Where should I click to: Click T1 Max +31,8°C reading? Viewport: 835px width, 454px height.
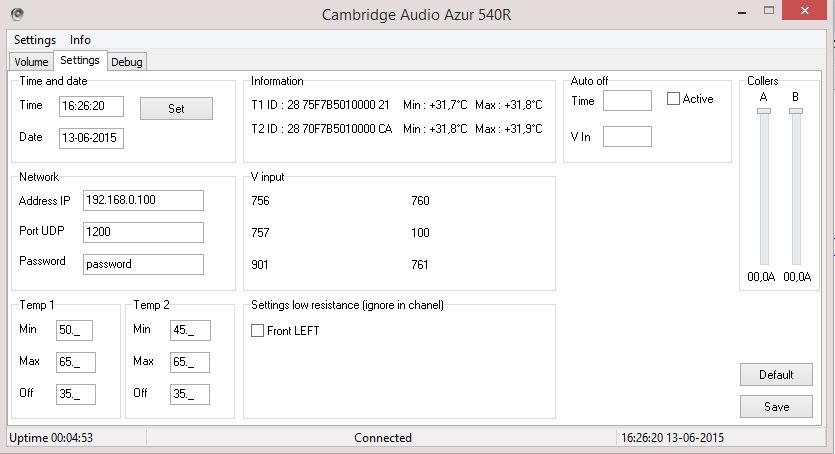(509, 105)
